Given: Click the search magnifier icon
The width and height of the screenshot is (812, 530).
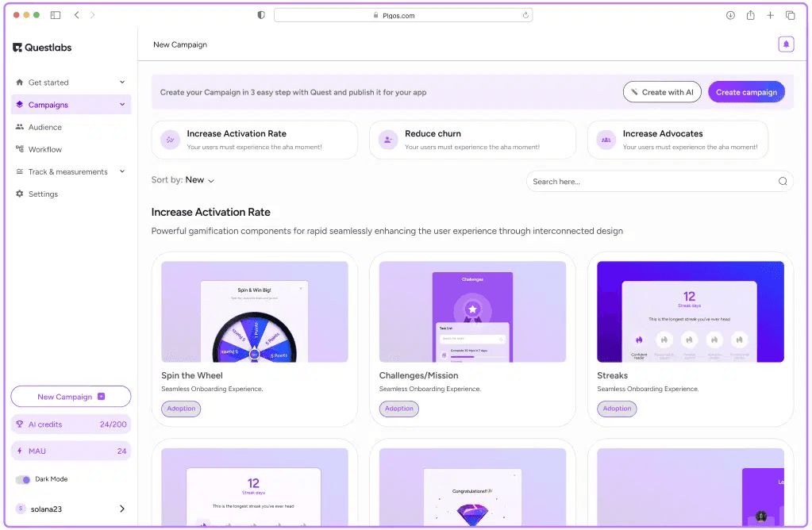Looking at the screenshot, I should click(783, 182).
